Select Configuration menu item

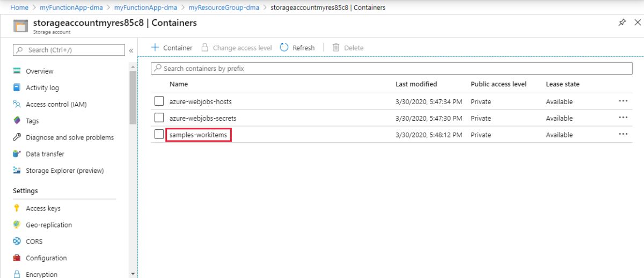46,258
